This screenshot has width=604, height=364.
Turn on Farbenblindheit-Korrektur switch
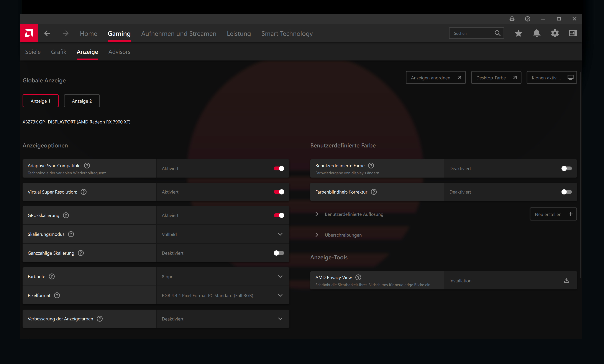(x=566, y=192)
